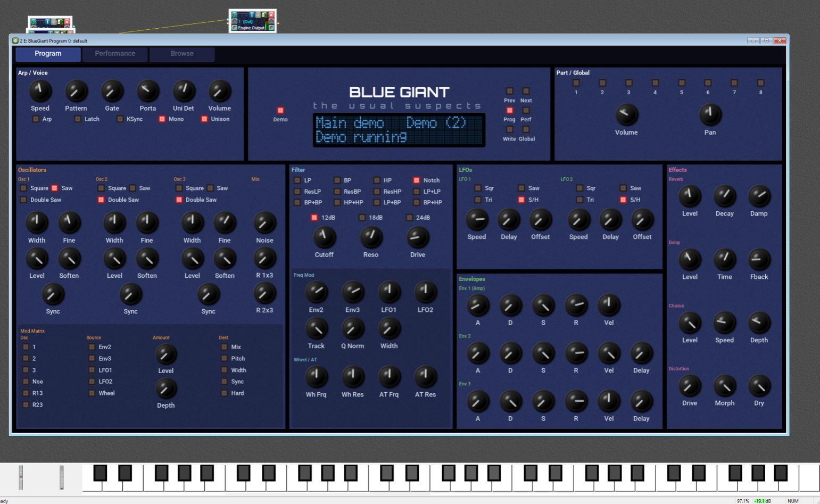This screenshot has width=820, height=504.
Task: Enable Env2 source in Mod Matrix
Action: click(x=92, y=347)
